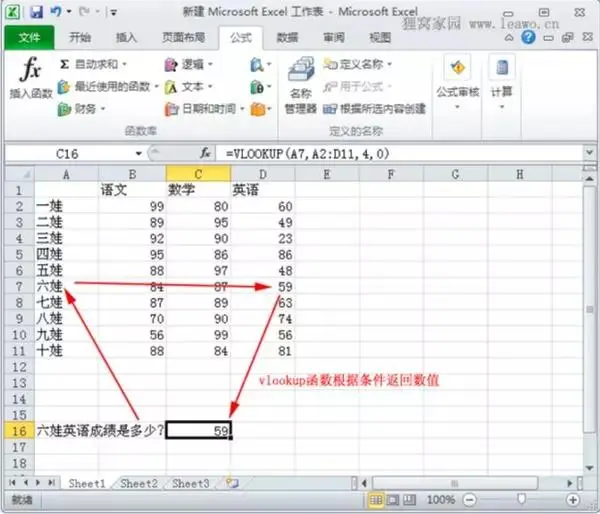Click the Save icon in quick access toolbar
This screenshot has height=514, width=600.
[x=37, y=12]
